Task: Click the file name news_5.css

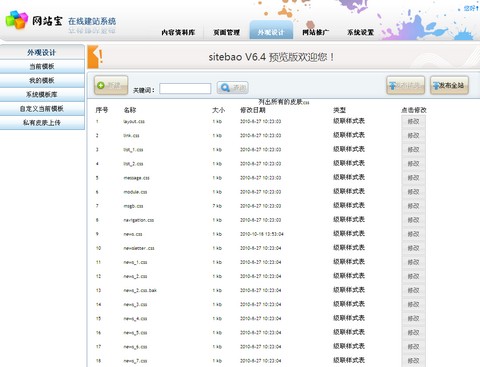Action: point(135,333)
